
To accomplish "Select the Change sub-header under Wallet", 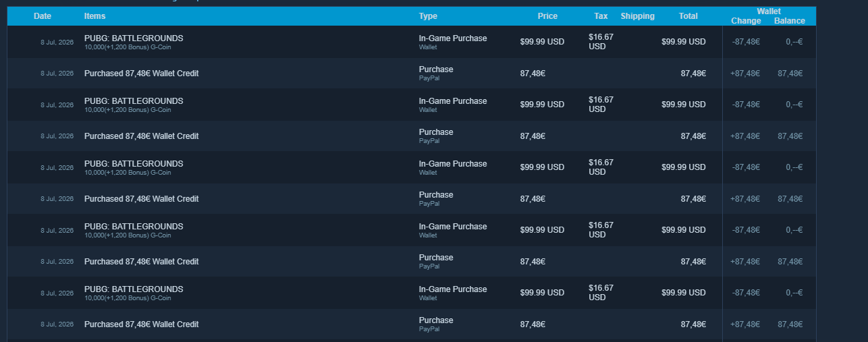I will coord(746,21).
